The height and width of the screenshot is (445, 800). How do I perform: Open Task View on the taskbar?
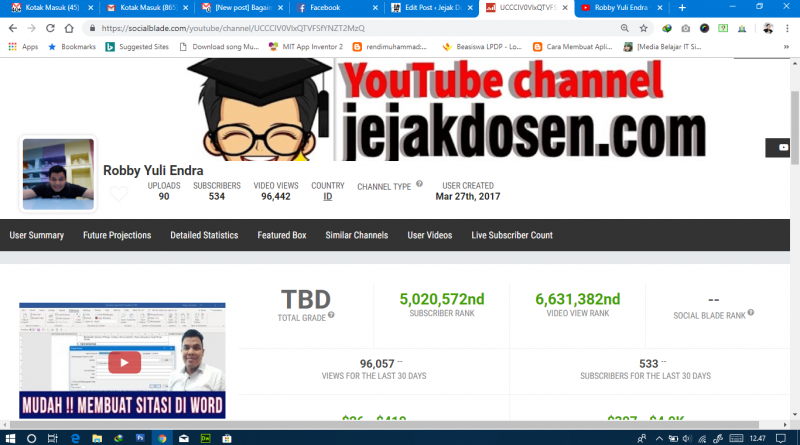(x=53, y=438)
